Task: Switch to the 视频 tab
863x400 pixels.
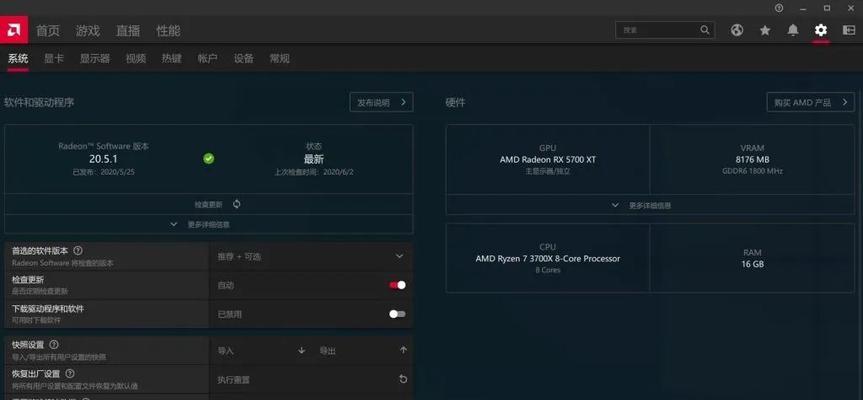Action: point(136,58)
